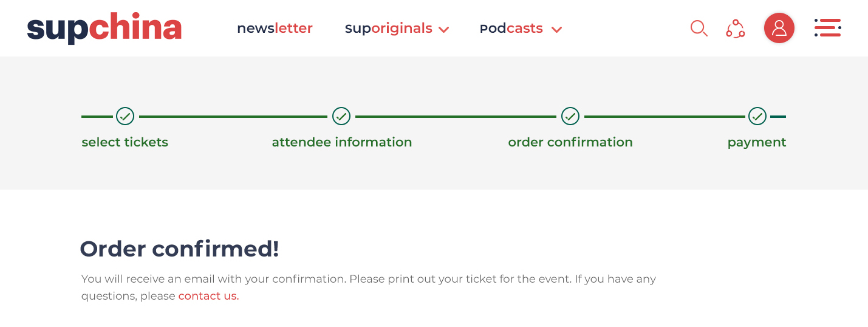Click the SupChina logo
Screen dimensions: 868x327
(104, 28)
